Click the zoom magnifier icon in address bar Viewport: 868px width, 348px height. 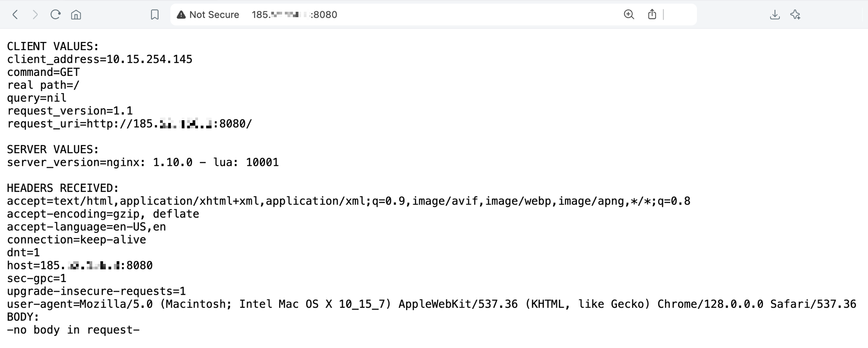point(629,15)
